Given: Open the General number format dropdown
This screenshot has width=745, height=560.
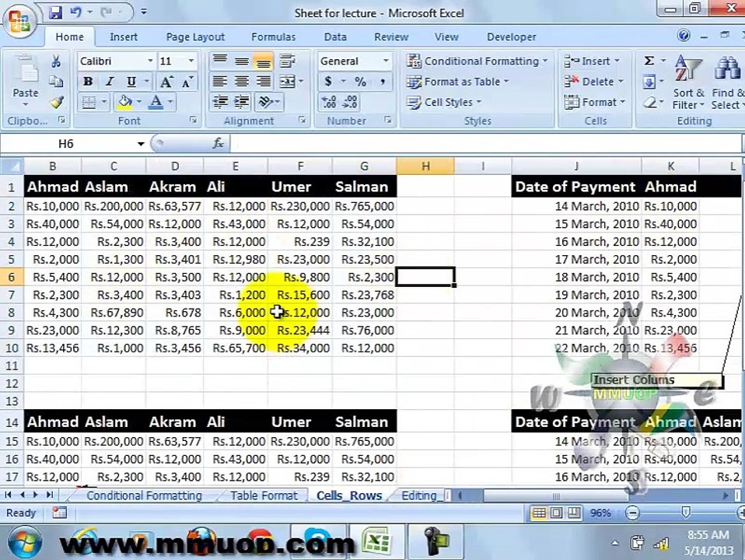Looking at the screenshot, I should (386, 61).
